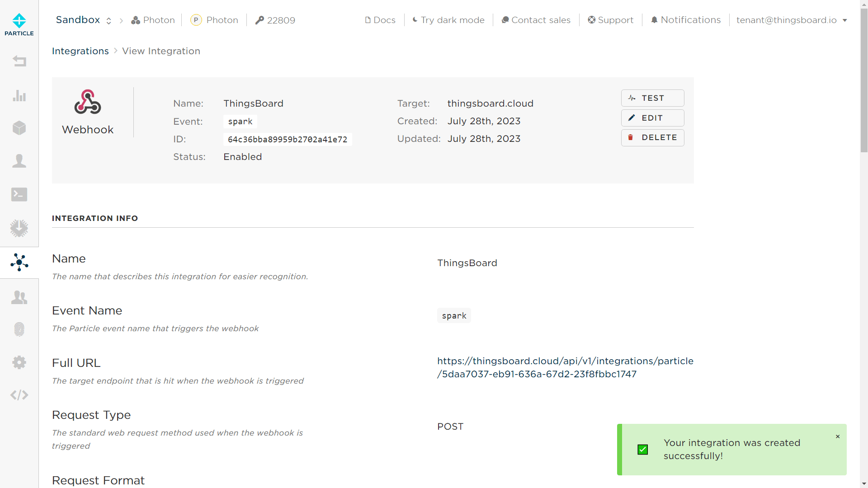
Task: Click the green checkmark in success notification
Action: click(642, 450)
